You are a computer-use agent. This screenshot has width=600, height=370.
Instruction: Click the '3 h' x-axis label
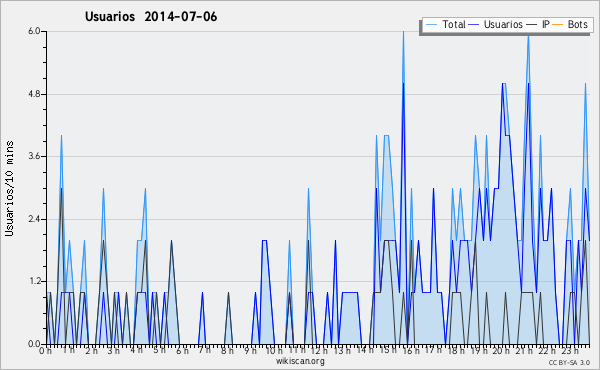point(114,350)
